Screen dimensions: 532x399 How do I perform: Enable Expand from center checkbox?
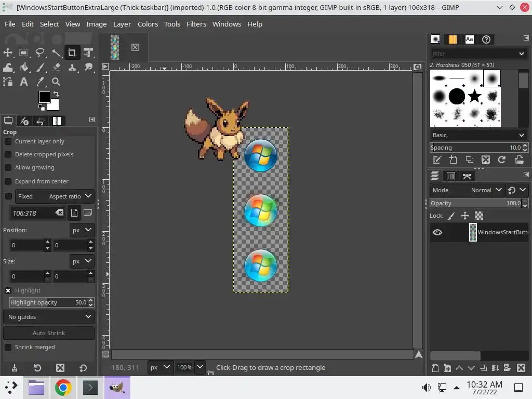[8, 181]
